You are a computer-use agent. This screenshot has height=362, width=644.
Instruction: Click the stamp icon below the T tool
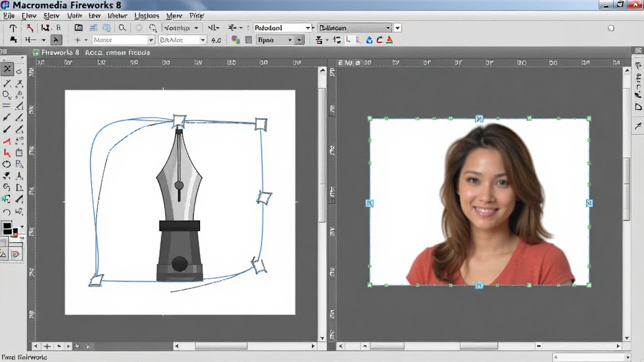click(x=13, y=40)
